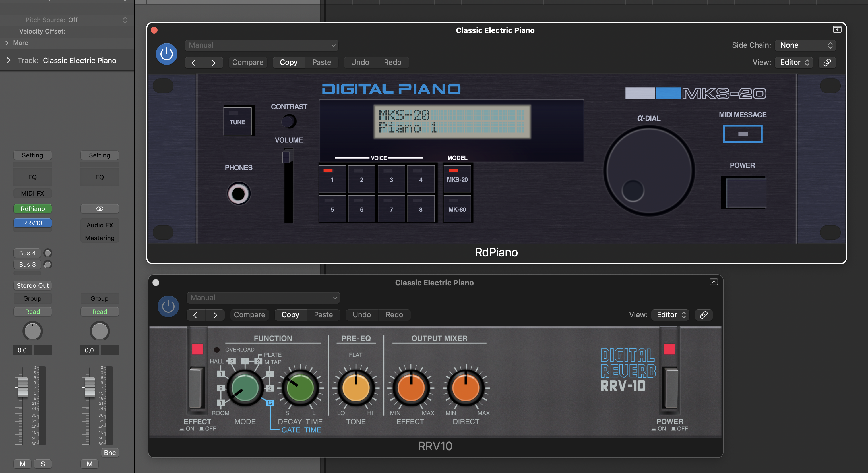The image size is (868, 473).
Task: Click the yellow TONE knob
Action: (x=356, y=387)
